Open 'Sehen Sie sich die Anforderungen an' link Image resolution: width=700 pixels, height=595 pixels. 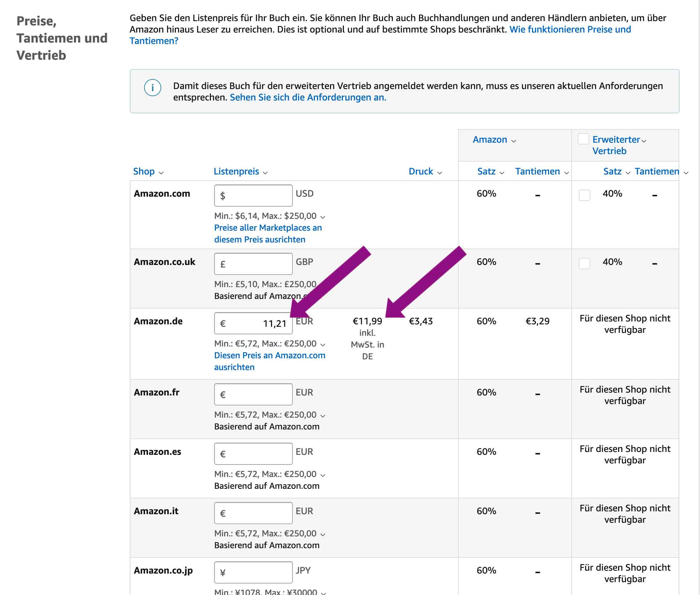pos(308,97)
